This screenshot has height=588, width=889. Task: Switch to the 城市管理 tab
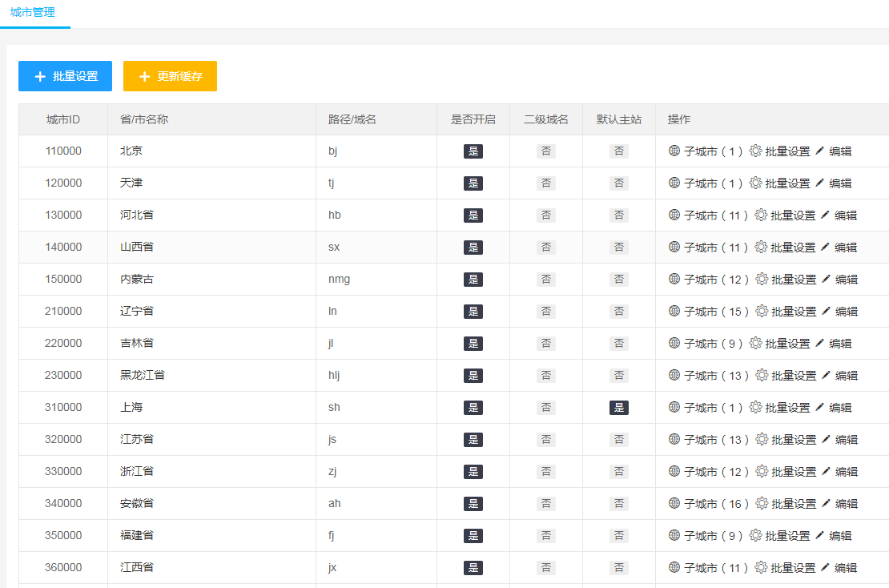click(33, 13)
